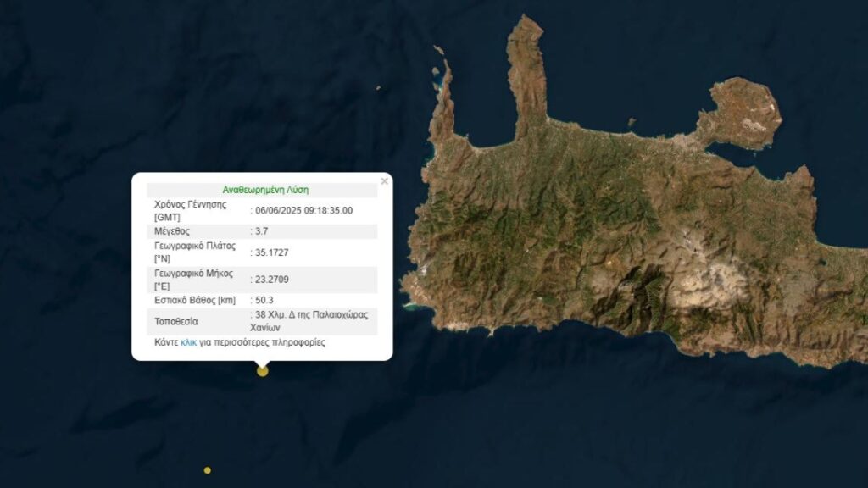Image resolution: width=868 pixels, height=488 pixels.
Task: Open the κλικ link for more information
Action: click(189, 342)
